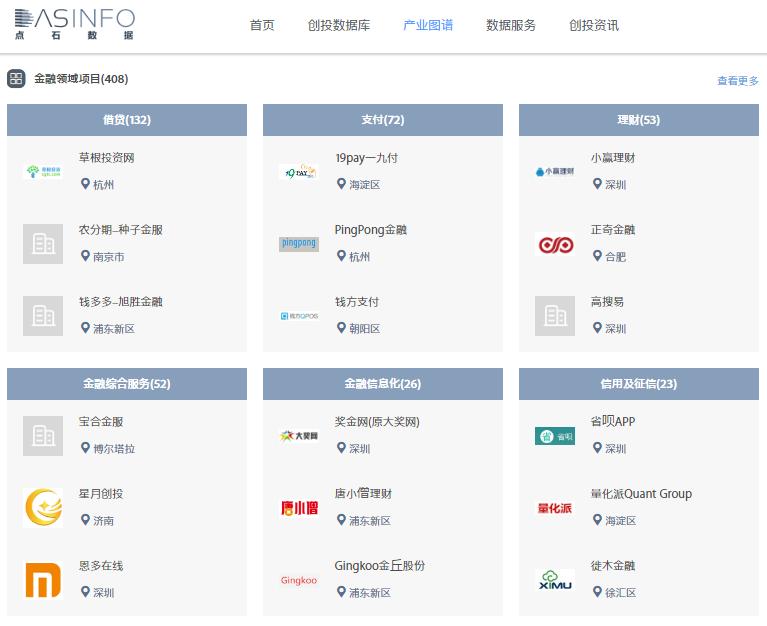Select the 产业图谱 nav tab

pyautogui.click(x=428, y=25)
